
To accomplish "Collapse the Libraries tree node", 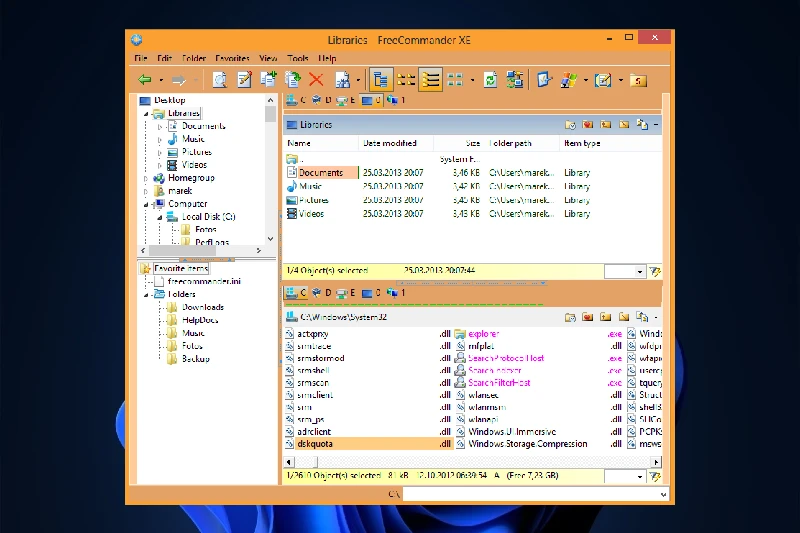I will pyautogui.click(x=146, y=114).
